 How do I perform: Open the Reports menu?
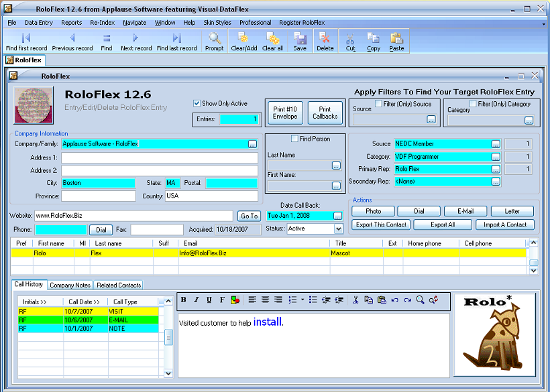tap(72, 23)
